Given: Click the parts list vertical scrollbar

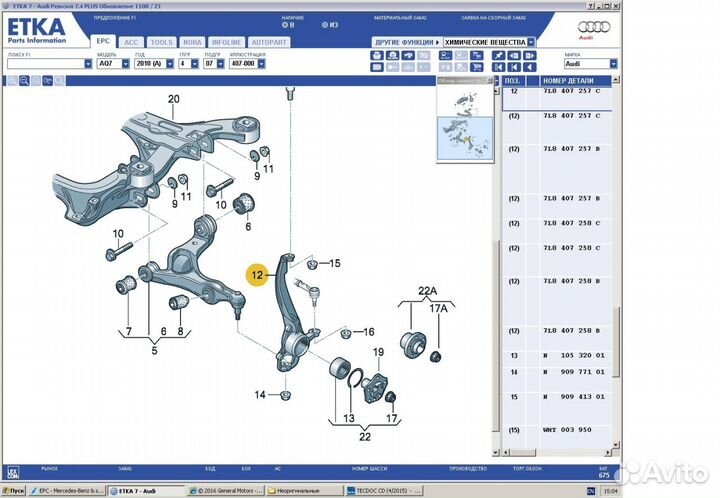Looking at the screenshot, I should click(x=617, y=250).
